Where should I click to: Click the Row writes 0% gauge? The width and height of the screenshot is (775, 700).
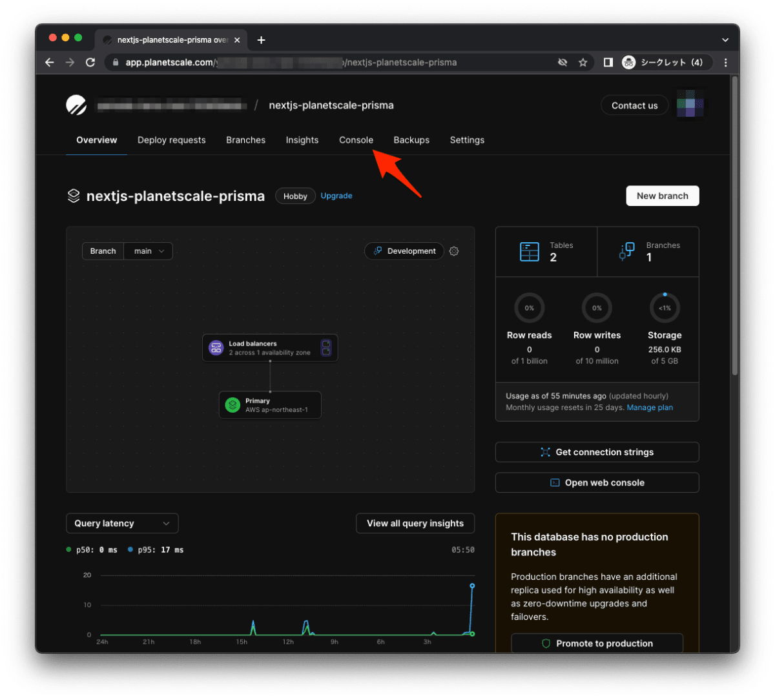(597, 308)
